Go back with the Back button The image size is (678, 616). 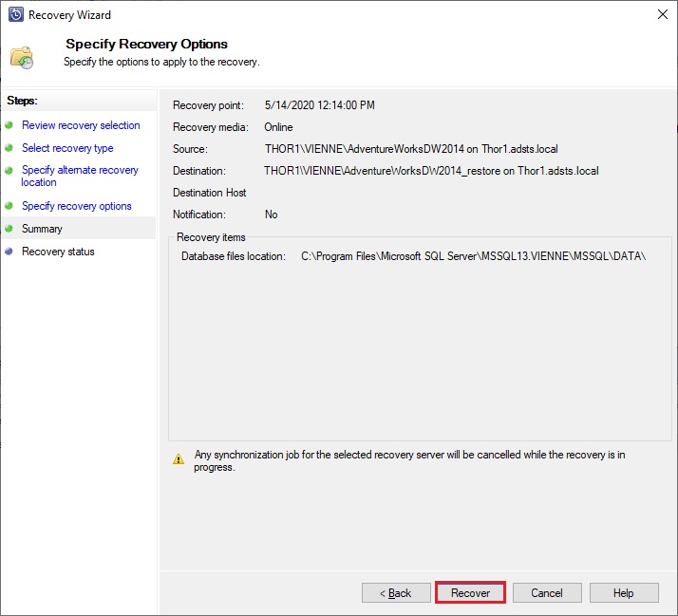(396, 592)
